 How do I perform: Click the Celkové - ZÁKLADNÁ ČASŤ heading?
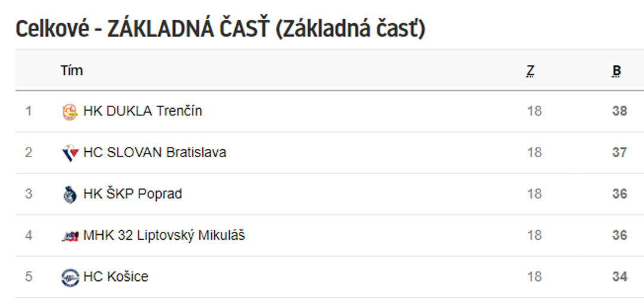click(220, 29)
